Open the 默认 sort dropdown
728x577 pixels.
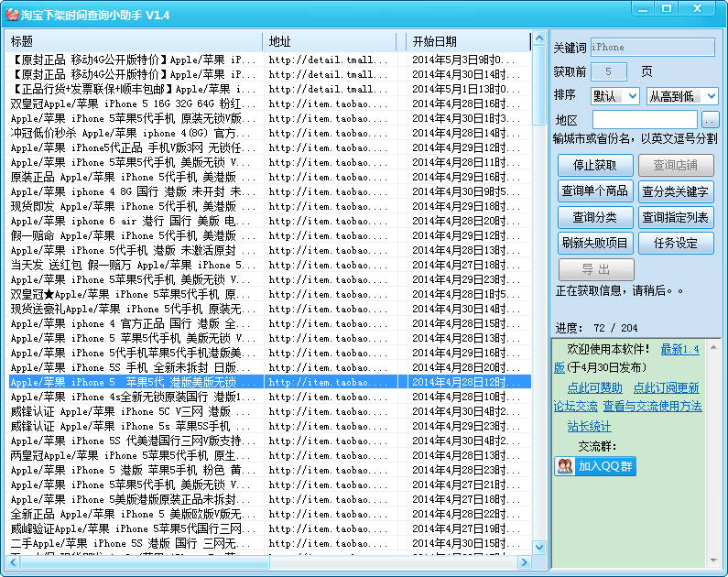615,96
